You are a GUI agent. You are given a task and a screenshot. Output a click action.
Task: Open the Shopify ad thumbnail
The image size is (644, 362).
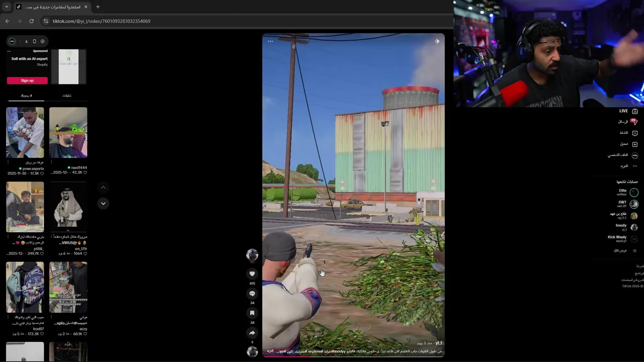(x=68, y=66)
